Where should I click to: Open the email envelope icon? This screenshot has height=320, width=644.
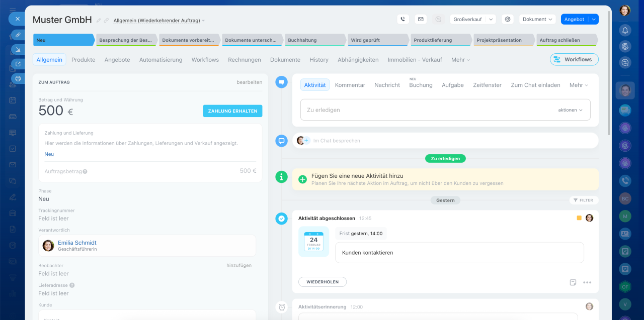[x=421, y=19]
